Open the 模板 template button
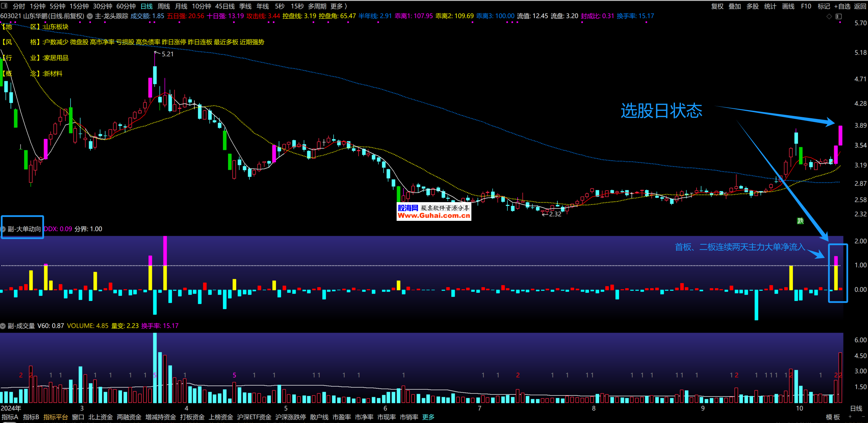Screen dimensions: 868x423 [x=833, y=417]
